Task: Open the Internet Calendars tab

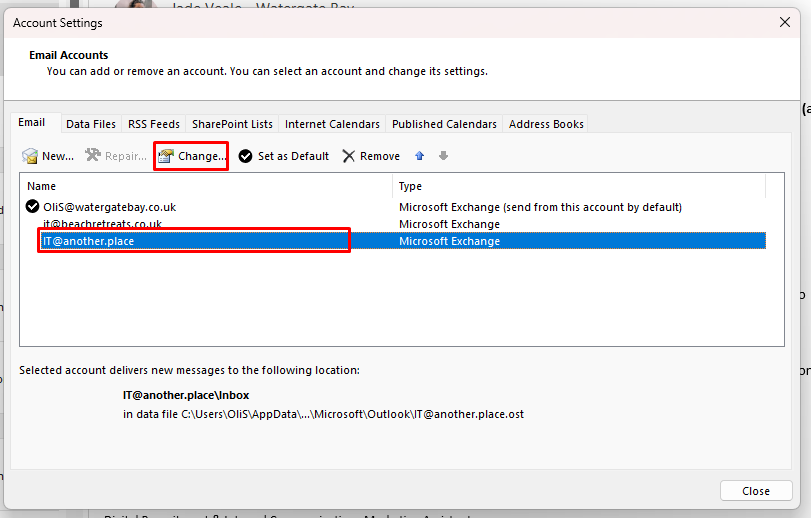Action: coord(332,124)
